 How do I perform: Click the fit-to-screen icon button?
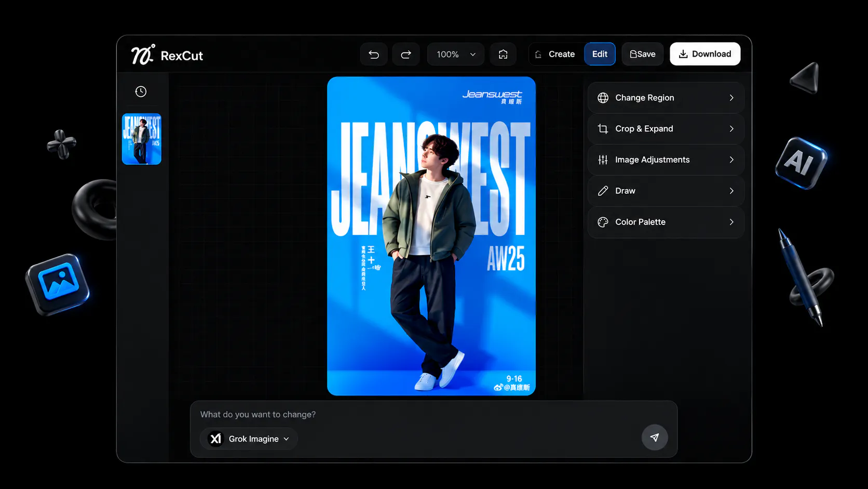click(x=503, y=54)
